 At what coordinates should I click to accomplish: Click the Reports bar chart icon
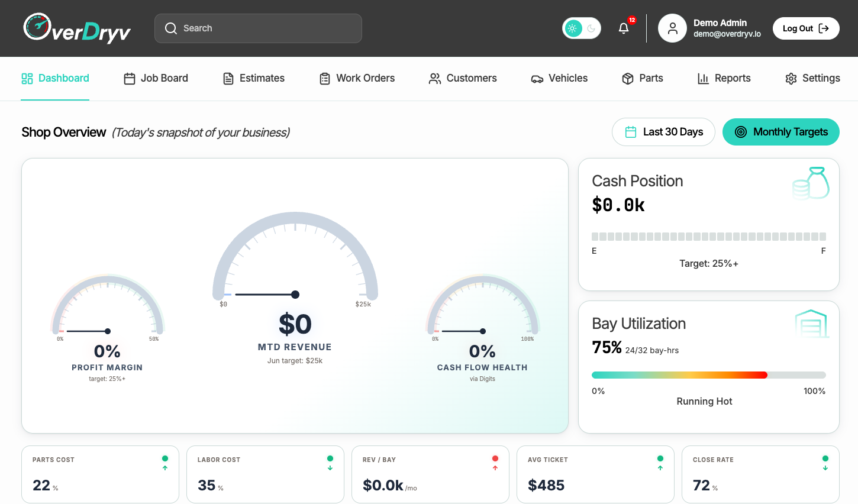pos(703,79)
